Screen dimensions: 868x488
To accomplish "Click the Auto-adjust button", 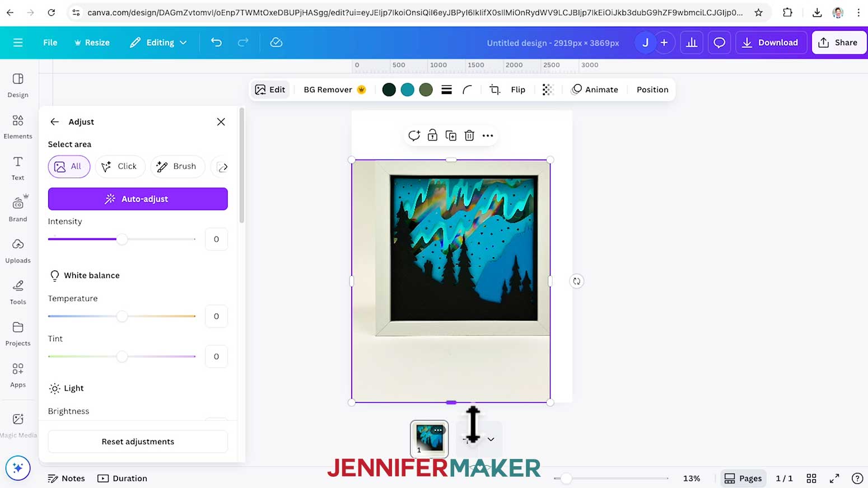I will 138,199.
